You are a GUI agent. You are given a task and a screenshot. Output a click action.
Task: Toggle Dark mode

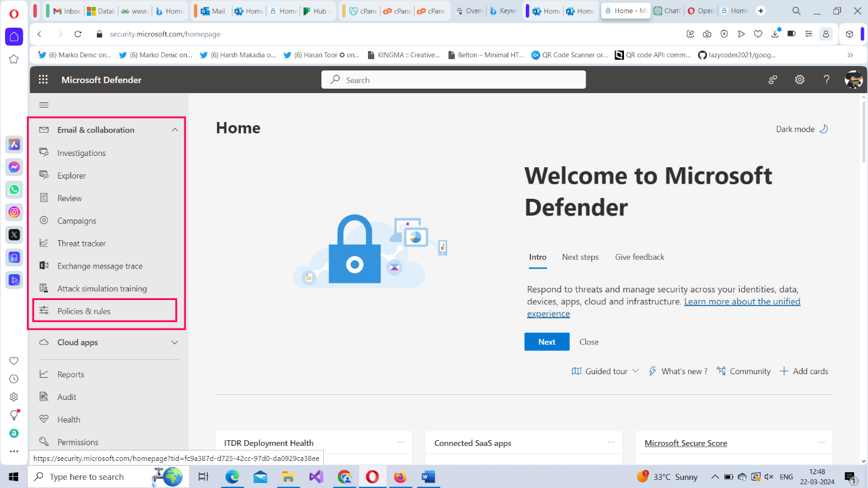802,129
